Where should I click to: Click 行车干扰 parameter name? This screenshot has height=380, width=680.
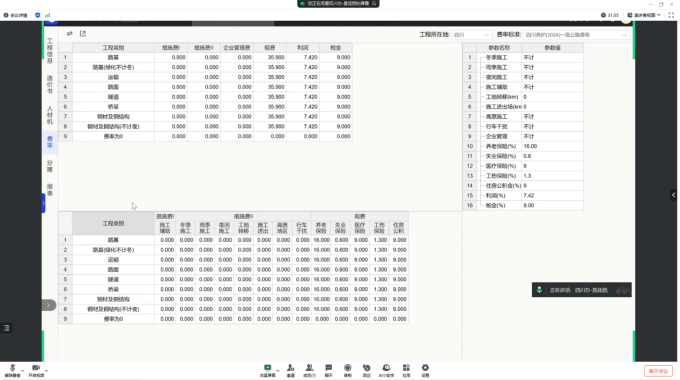coord(497,127)
